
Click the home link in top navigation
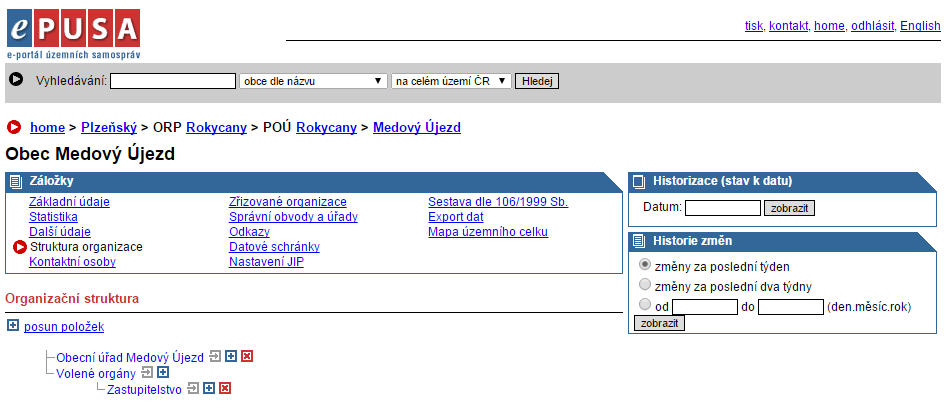(x=830, y=26)
